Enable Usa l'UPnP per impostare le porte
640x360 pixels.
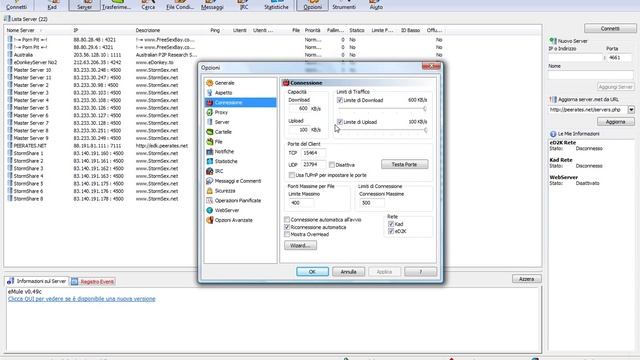pos(291,175)
